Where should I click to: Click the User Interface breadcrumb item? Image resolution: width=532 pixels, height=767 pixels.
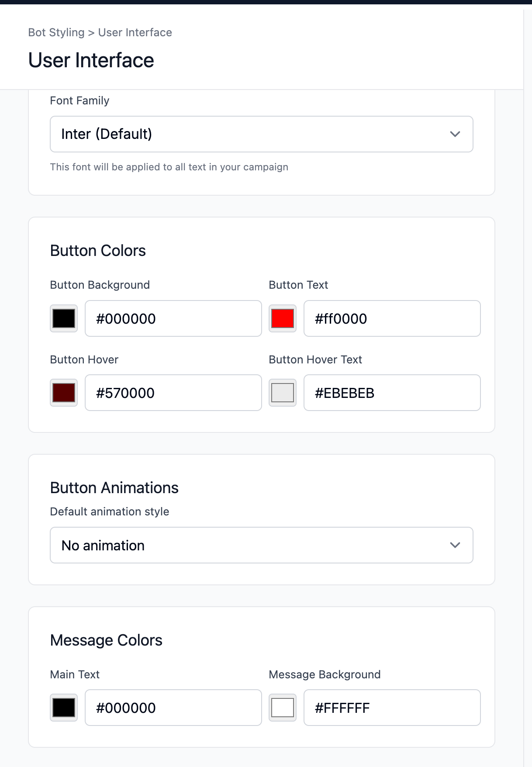coord(135,32)
